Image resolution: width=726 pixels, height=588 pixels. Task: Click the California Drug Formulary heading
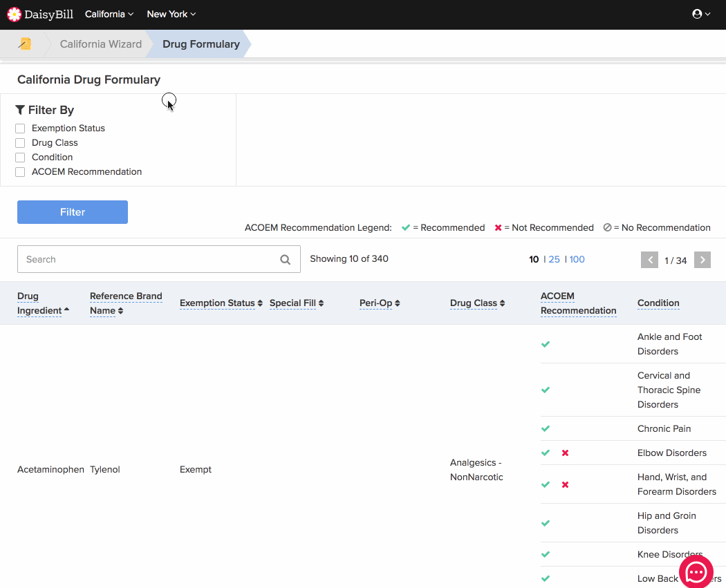point(89,79)
